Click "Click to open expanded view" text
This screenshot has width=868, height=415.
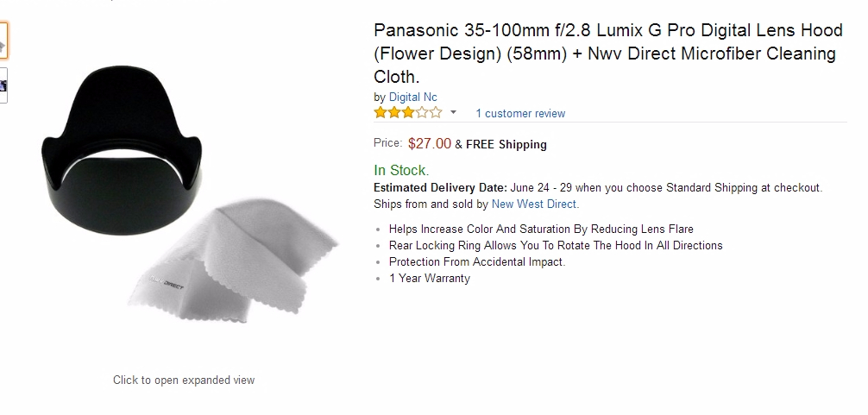coord(184,380)
